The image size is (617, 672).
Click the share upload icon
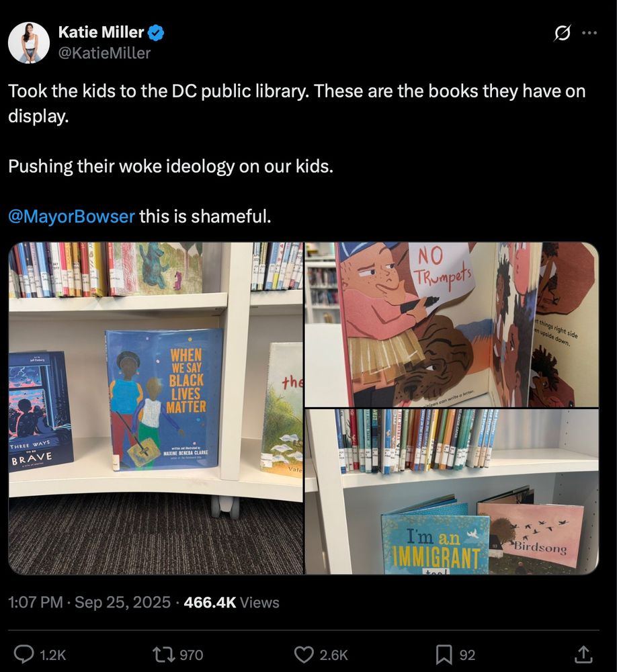point(583,654)
